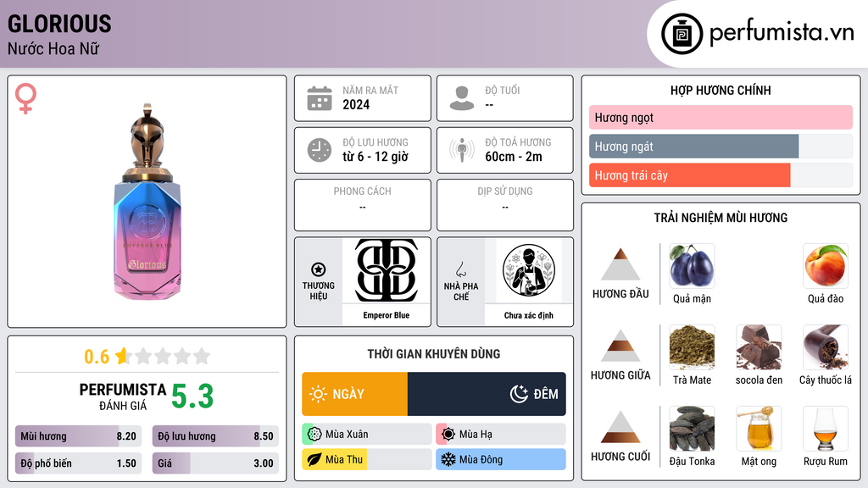Click the Nước Hoa Nữ subtitle

click(x=53, y=48)
